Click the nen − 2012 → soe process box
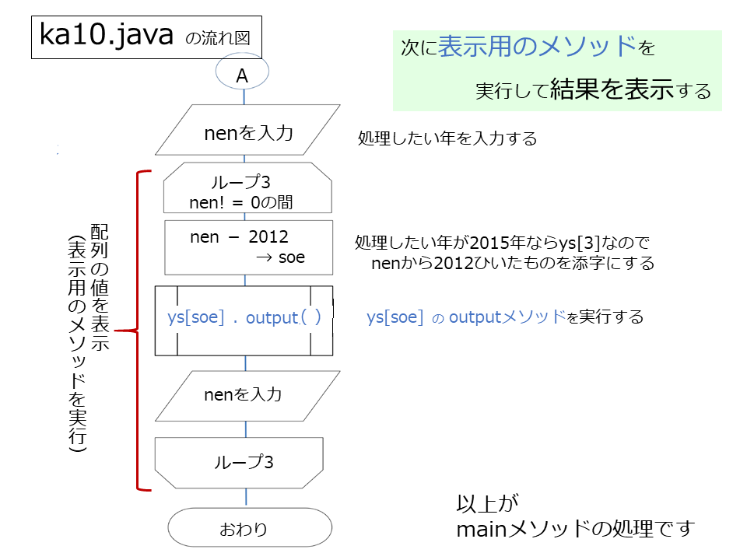Screen dimensions: 747x560 [249, 247]
